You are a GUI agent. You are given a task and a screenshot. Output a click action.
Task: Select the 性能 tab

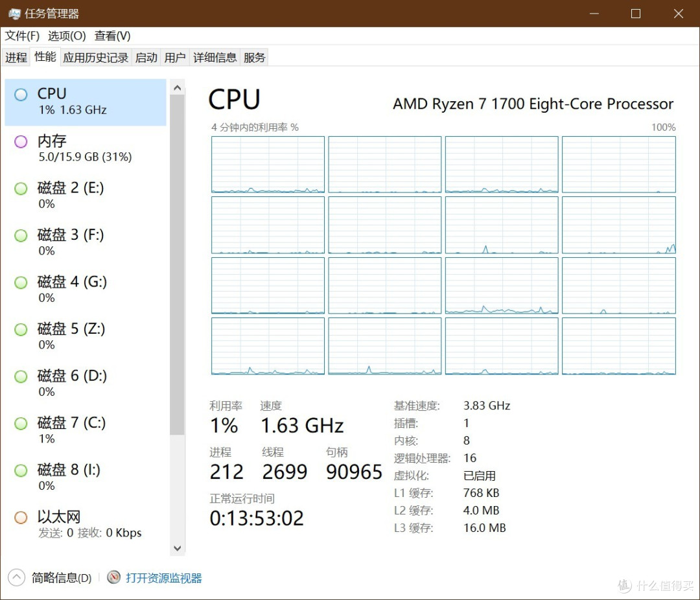[45, 57]
